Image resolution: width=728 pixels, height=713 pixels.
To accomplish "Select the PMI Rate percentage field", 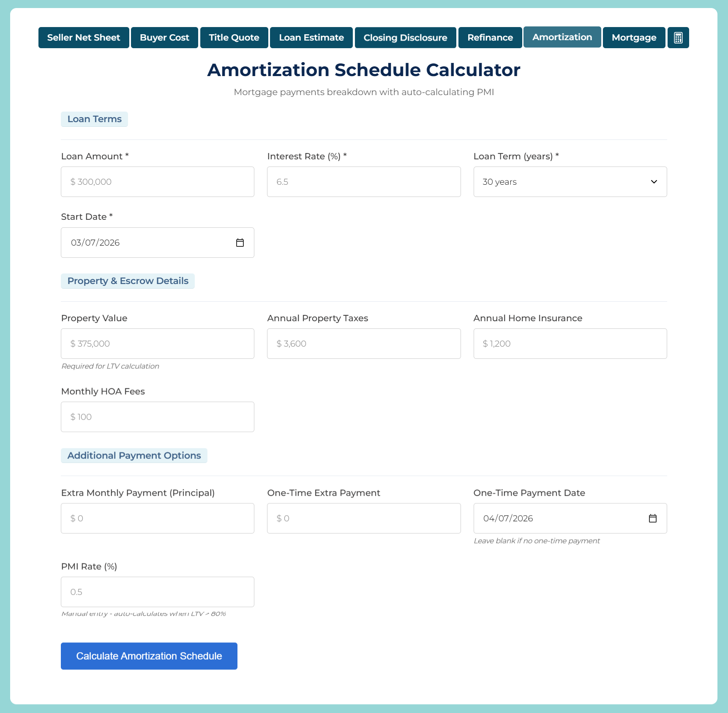I will click(157, 592).
